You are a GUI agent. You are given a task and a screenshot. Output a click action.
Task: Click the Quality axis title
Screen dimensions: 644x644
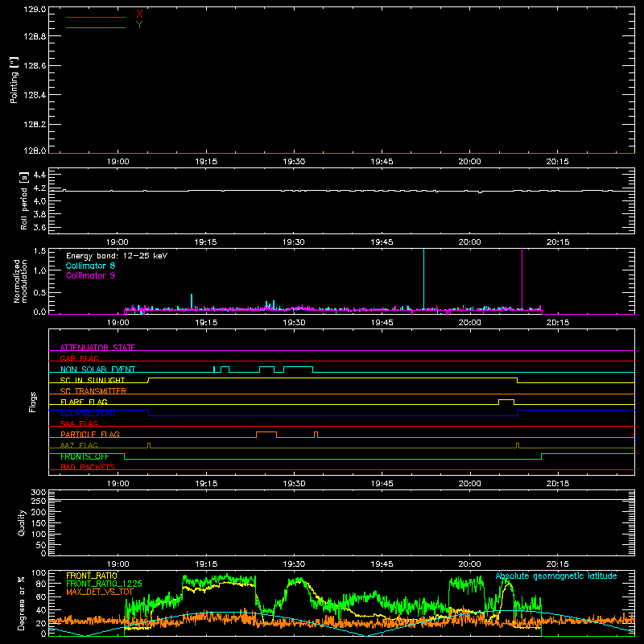(22, 522)
